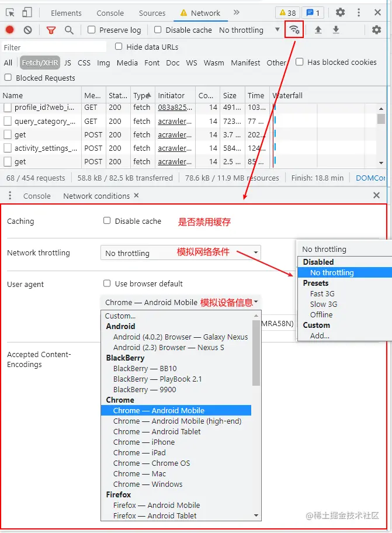The height and width of the screenshot is (533, 392).
Task: Choose Fast 3G throttling preset
Action: (x=322, y=294)
